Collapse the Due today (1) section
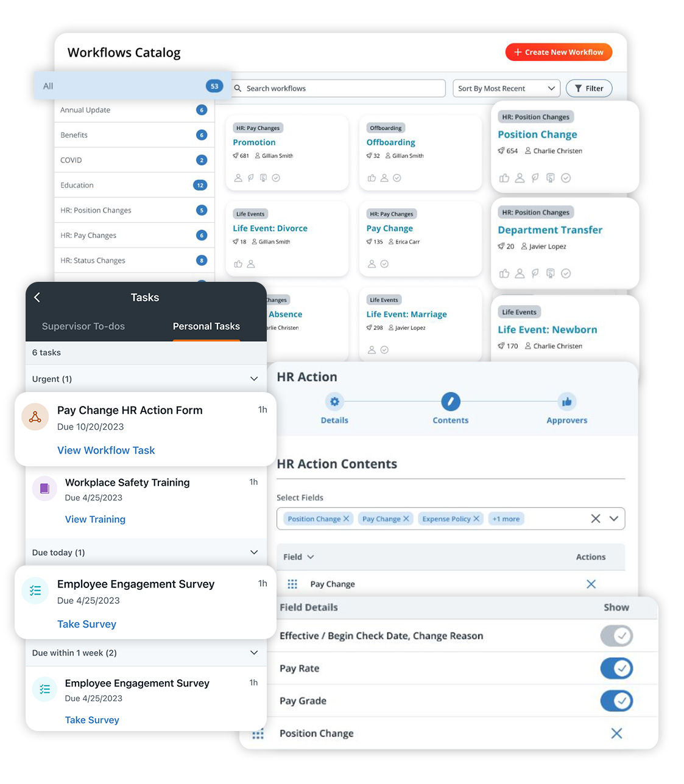 tap(254, 553)
